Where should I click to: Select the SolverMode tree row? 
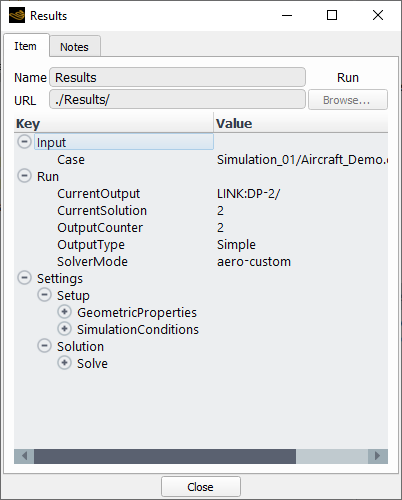pos(201,262)
